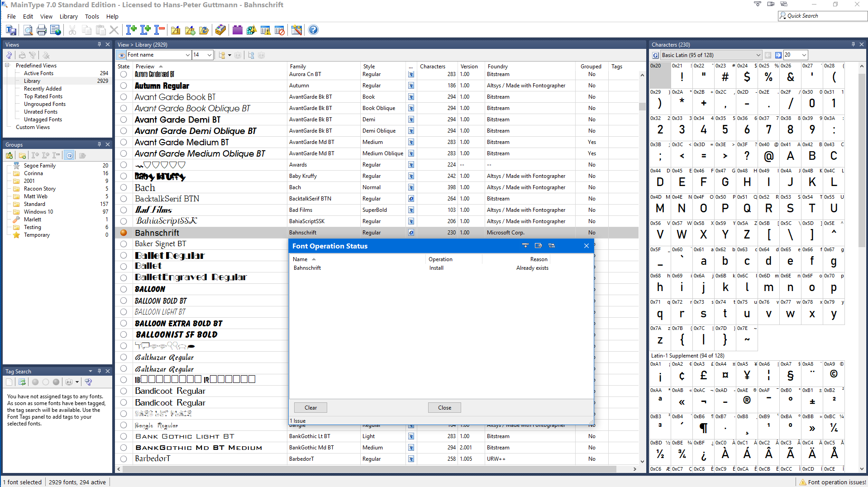Toggle state circle for Bach font

124,187
